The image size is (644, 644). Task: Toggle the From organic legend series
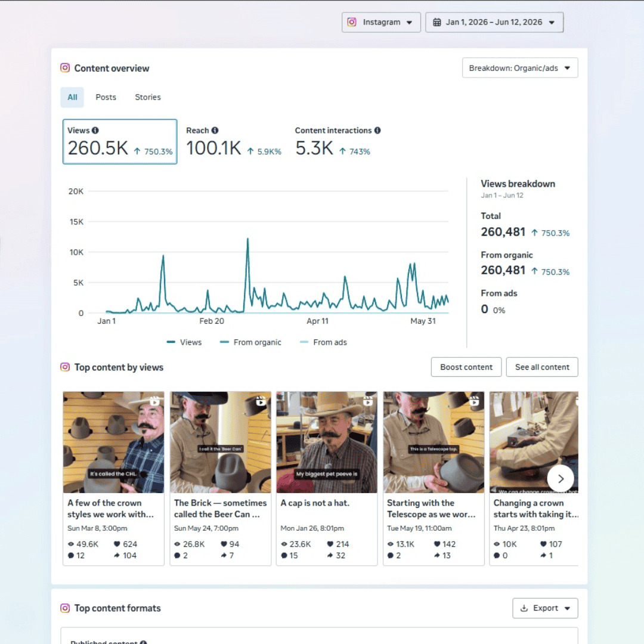(x=250, y=342)
